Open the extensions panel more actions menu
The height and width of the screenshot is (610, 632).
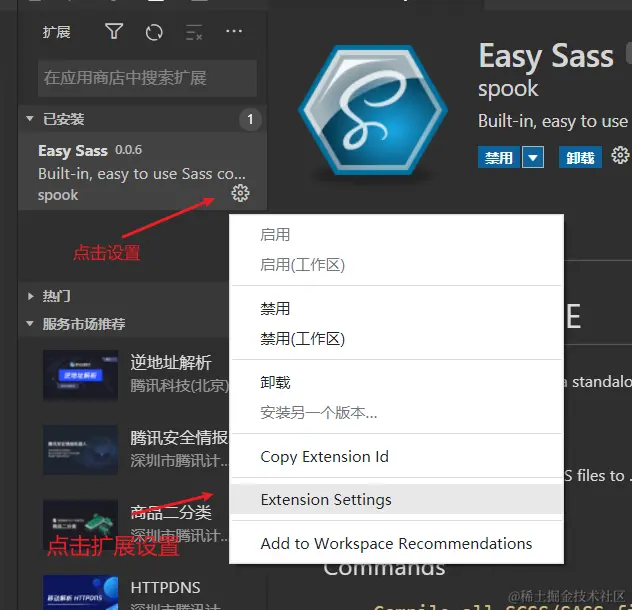234,31
